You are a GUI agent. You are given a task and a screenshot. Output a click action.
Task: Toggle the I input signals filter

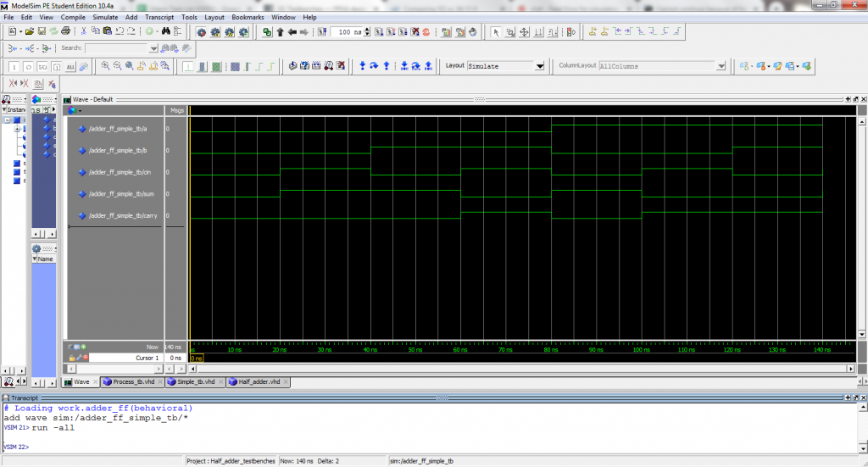pyautogui.click(x=14, y=67)
